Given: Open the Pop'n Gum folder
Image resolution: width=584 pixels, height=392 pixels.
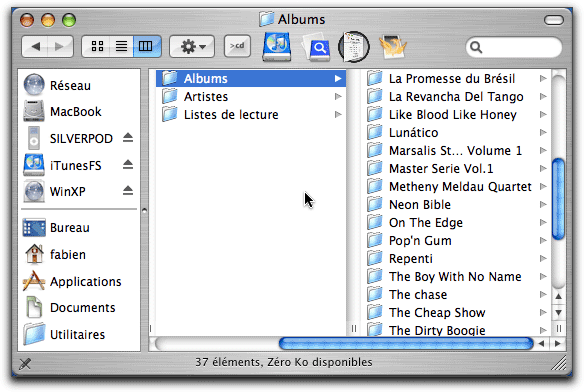Looking at the screenshot, I should [457, 240].
